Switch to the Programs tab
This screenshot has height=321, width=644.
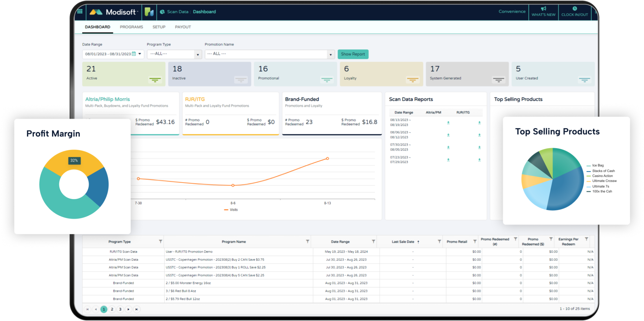tap(131, 27)
